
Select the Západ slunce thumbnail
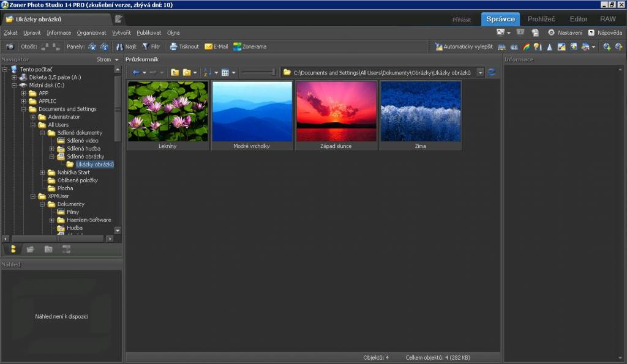click(x=336, y=116)
